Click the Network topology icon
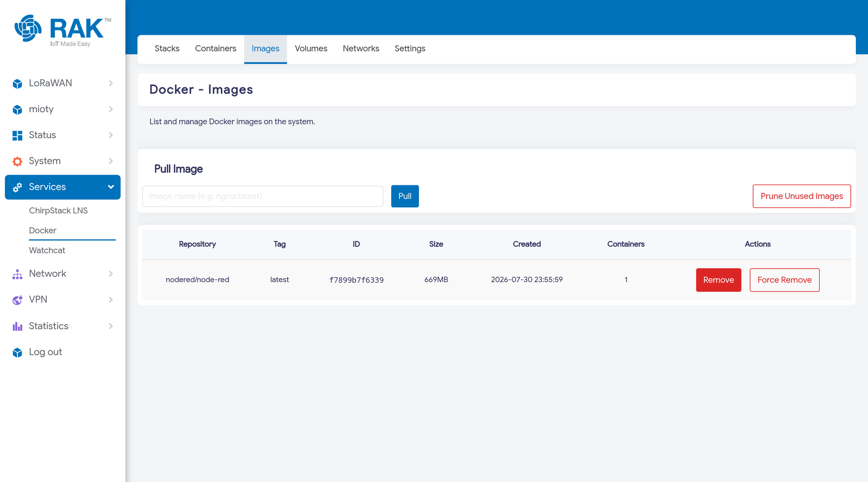Viewport: 868px width, 482px height. pyautogui.click(x=17, y=274)
